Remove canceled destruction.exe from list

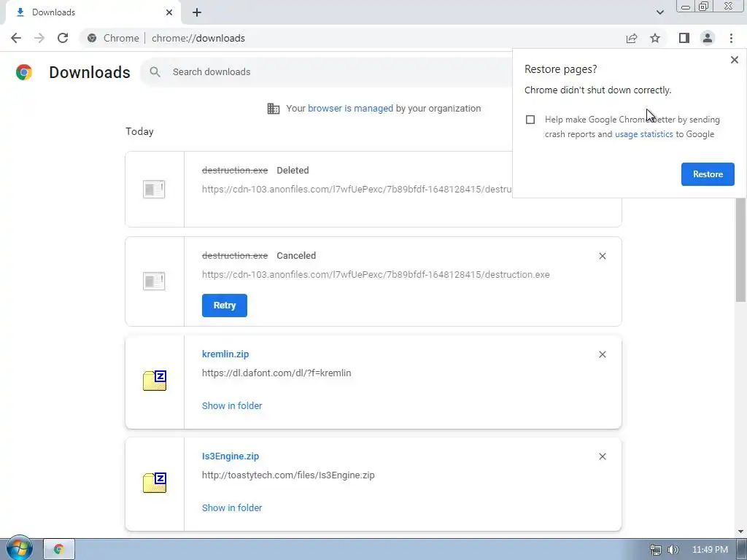602,256
